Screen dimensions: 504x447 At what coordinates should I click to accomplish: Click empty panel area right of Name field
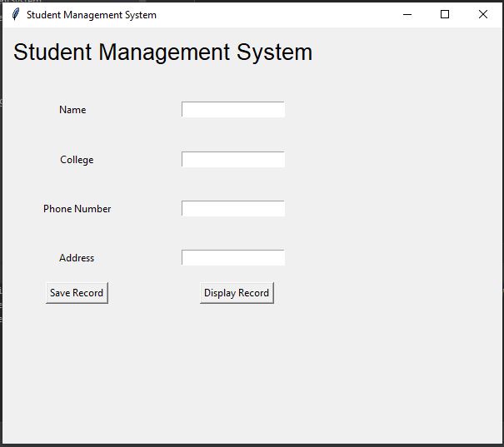tap(386, 110)
